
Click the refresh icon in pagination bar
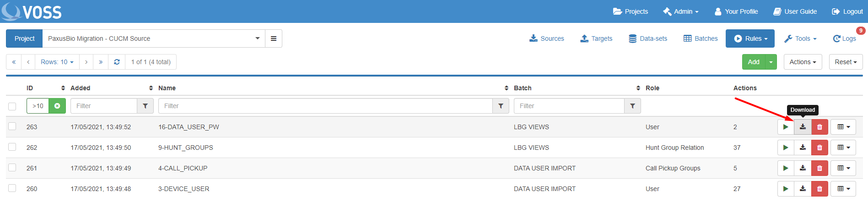[x=117, y=62]
